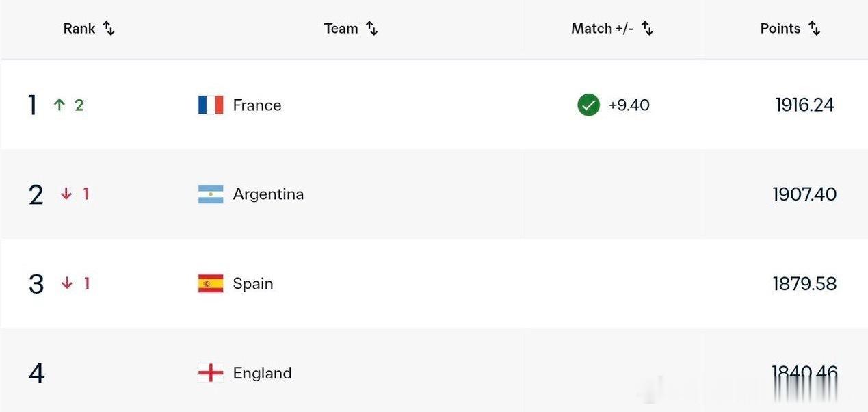Click the green checkmark beside +9.40
The image size is (868, 412).
click(588, 105)
